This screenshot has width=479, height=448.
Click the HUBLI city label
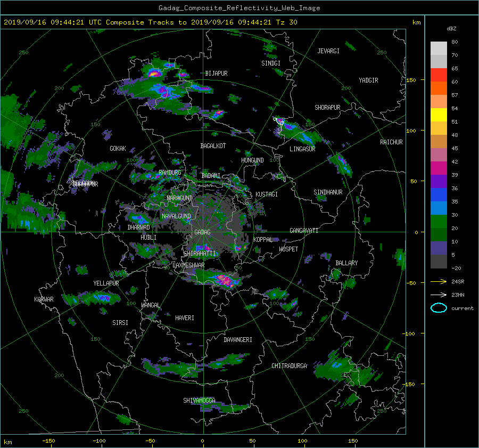pyautogui.click(x=148, y=238)
